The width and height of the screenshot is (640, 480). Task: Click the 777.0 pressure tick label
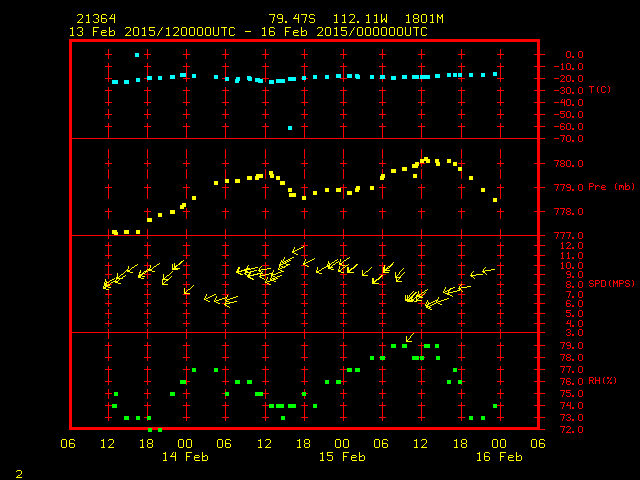tap(569, 236)
